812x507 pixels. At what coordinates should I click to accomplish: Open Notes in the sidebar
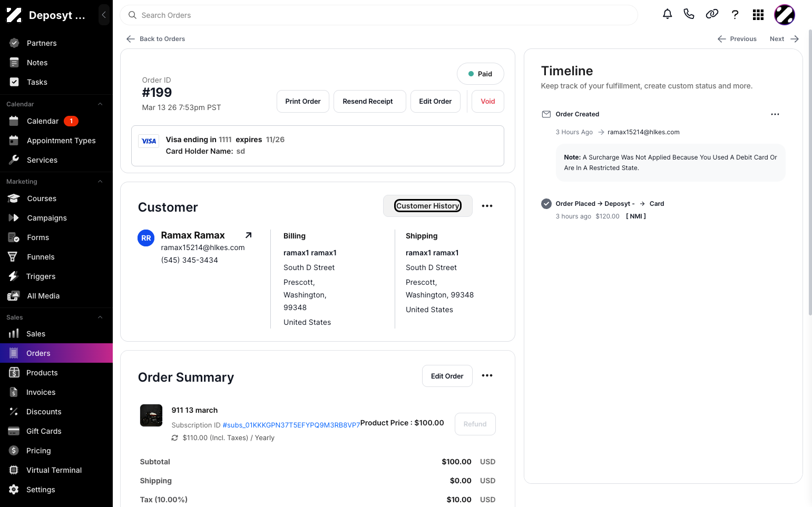point(56,63)
